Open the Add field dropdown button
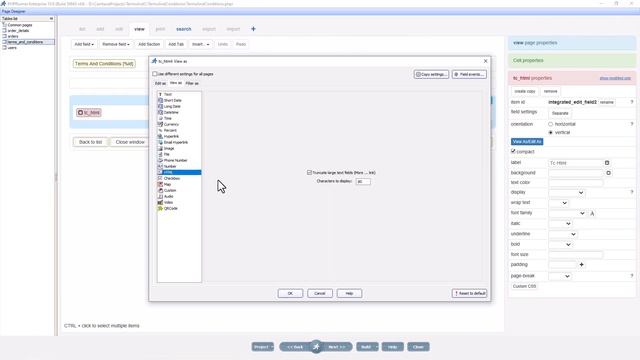This screenshot has width=640, height=360. 84,44
